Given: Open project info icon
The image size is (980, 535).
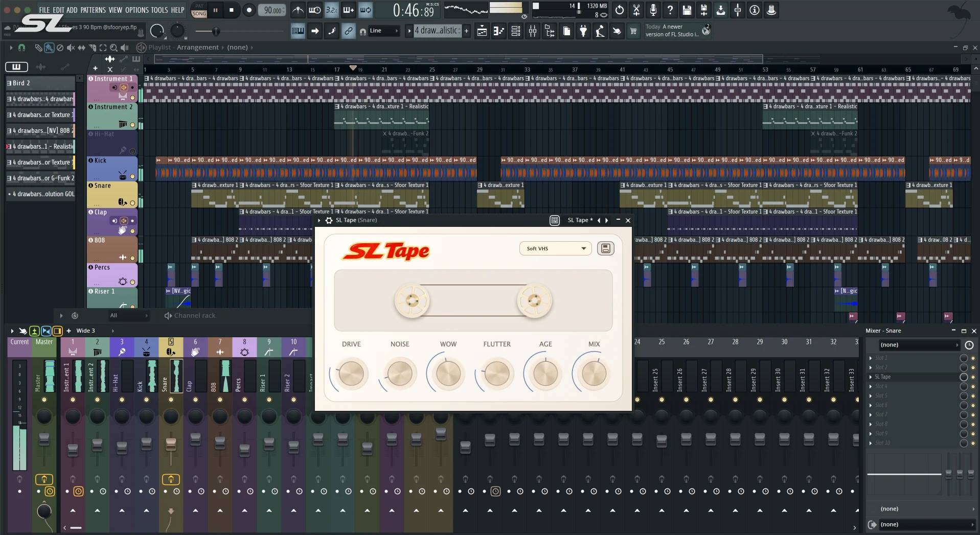Looking at the screenshot, I should [x=754, y=10].
